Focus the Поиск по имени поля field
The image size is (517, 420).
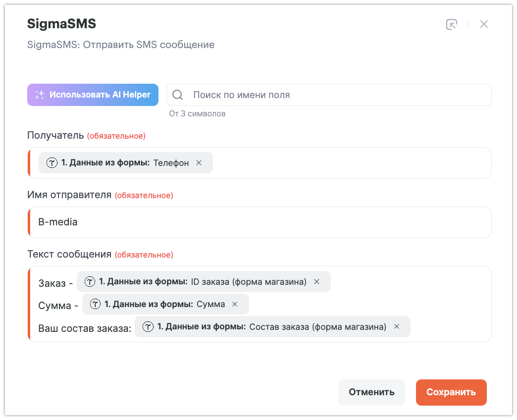point(337,95)
